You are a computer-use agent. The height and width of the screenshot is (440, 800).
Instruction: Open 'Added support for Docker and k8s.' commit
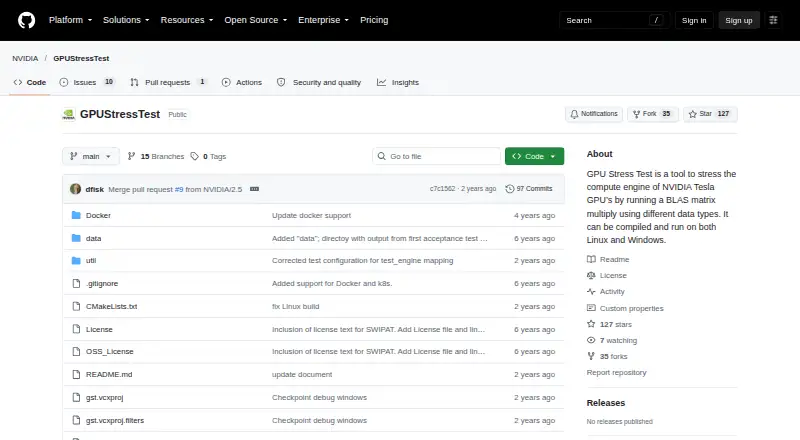click(x=332, y=284)
